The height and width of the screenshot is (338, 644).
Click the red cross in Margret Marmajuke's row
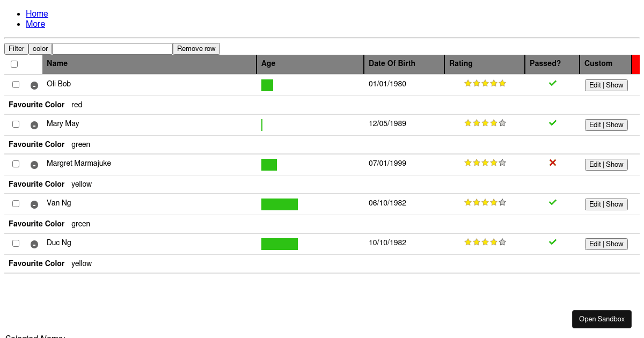click(x=552, y=163)
